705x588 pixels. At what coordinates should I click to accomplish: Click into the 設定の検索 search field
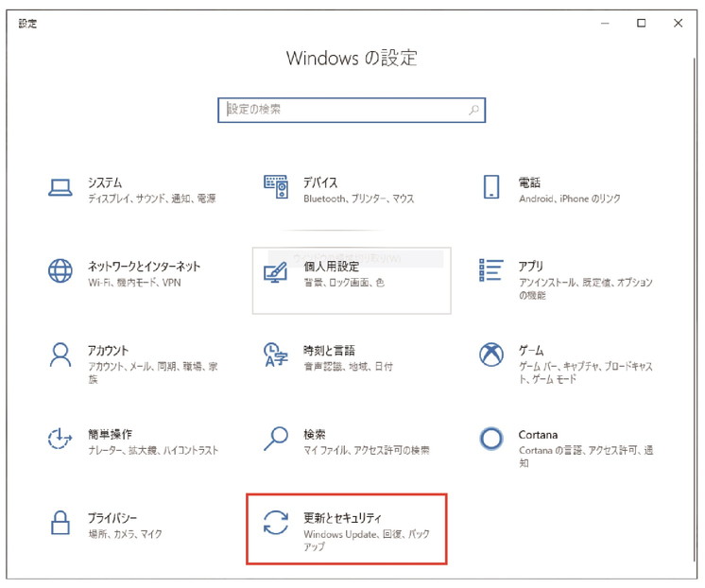click(x=352, y=110)
